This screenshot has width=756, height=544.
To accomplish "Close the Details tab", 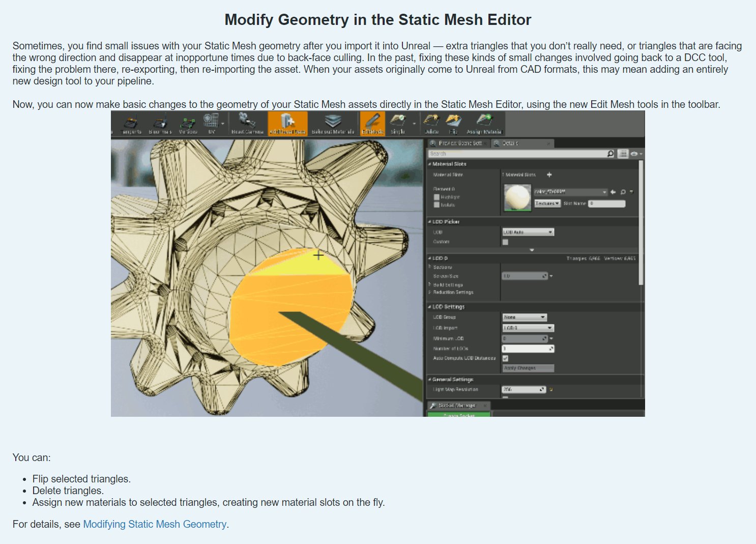I will [548, 144].
